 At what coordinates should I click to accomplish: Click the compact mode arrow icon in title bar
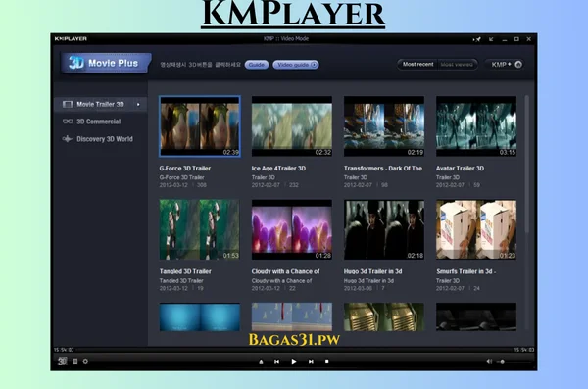(491, 39)
